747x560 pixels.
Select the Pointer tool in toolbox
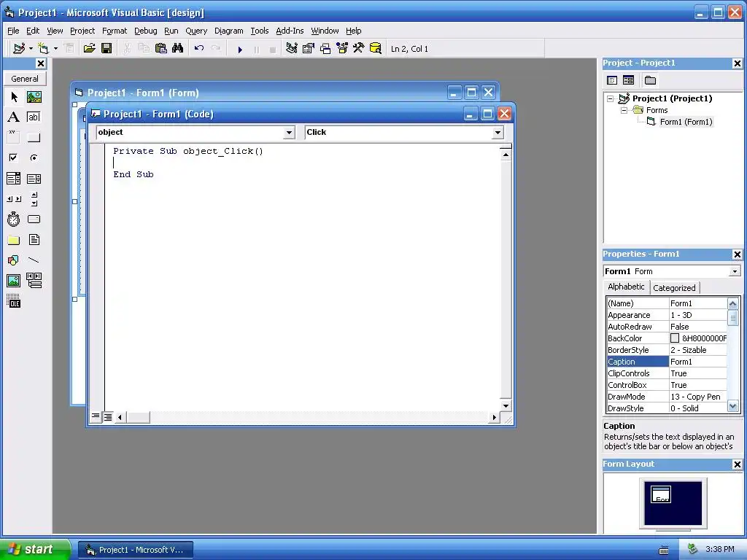click(x=14, y=97)
